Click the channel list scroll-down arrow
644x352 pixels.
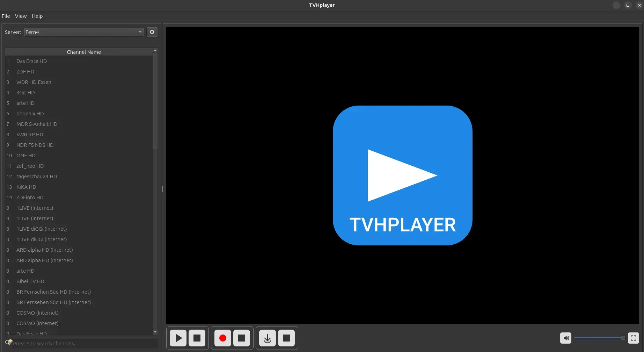[x=155, y=332]
